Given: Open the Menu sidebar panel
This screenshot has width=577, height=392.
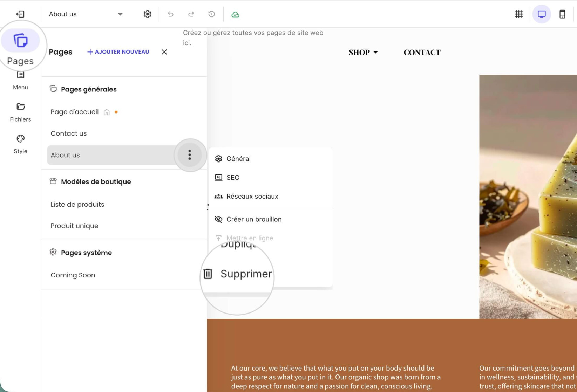Looking at the screenshot, I should tap(20, 81).
